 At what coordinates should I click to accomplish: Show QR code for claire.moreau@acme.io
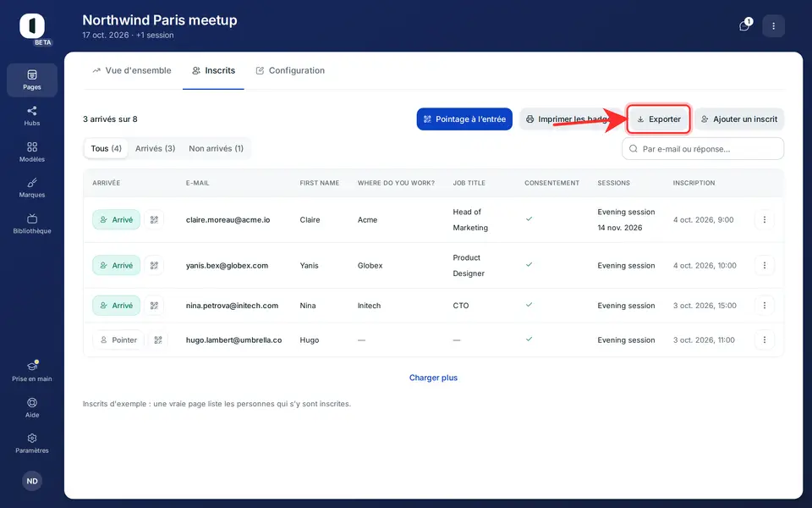click(154, 220)
